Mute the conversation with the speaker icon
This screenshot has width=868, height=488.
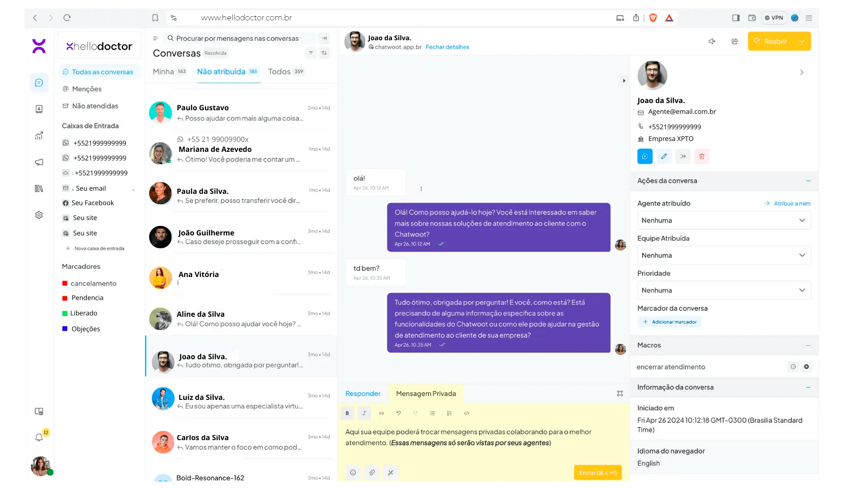712,41
